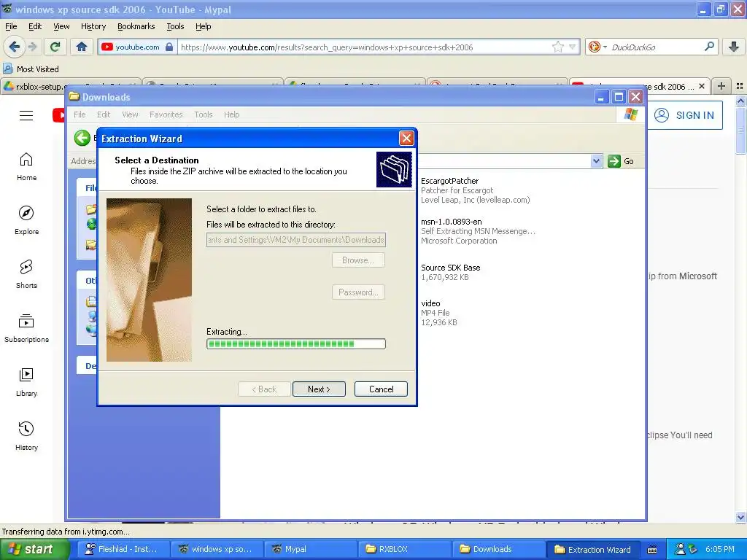Click the Windows Start button
Image resolution: width=747 pixels, height=560 pixels.
tap(34, 549)
